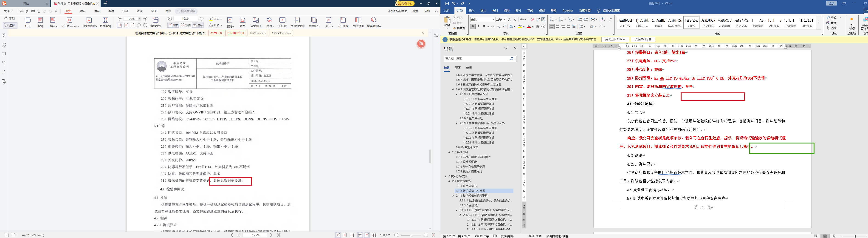The image size is (868, 238).
Task: Click the PDF转Word conversion icon
Action: pos(70,20)
